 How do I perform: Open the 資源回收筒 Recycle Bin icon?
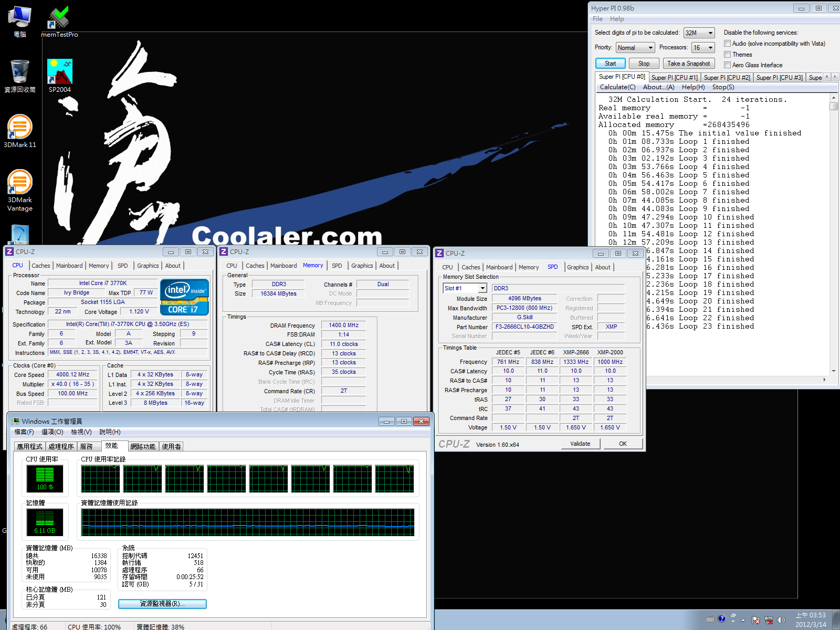[20, 76]
